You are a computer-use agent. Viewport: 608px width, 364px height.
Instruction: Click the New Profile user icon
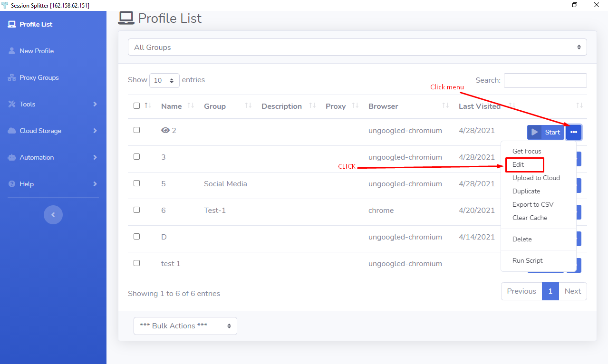12,51
